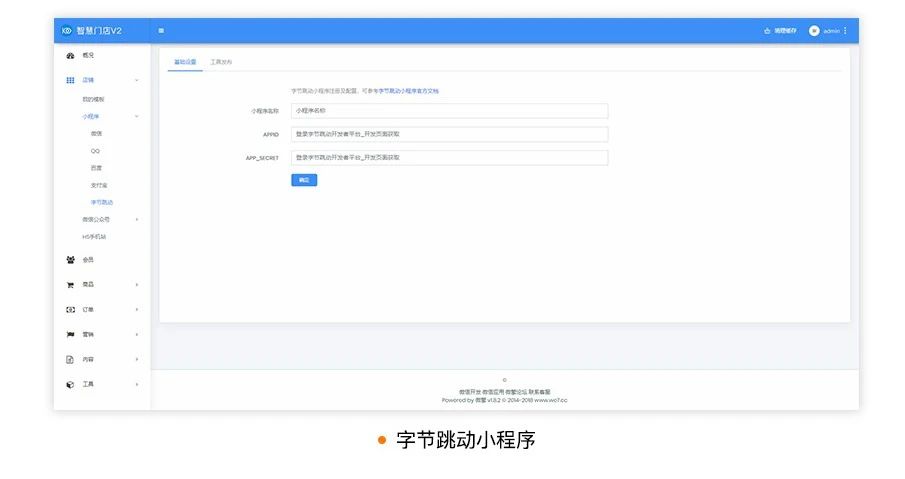This screenshot has height=479, width=905.
Task: Select 微信 under 小程序
Action: click(x=96, y=133)
